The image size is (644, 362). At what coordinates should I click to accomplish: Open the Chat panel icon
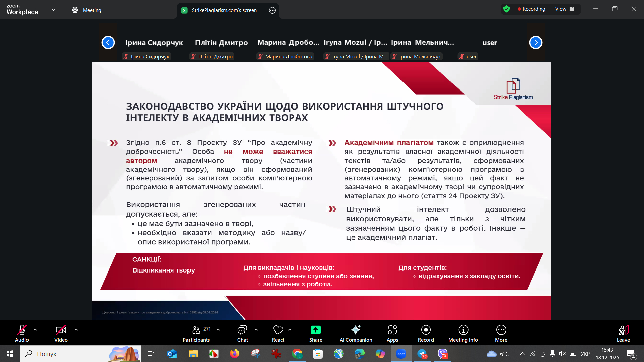pos(242,330)
